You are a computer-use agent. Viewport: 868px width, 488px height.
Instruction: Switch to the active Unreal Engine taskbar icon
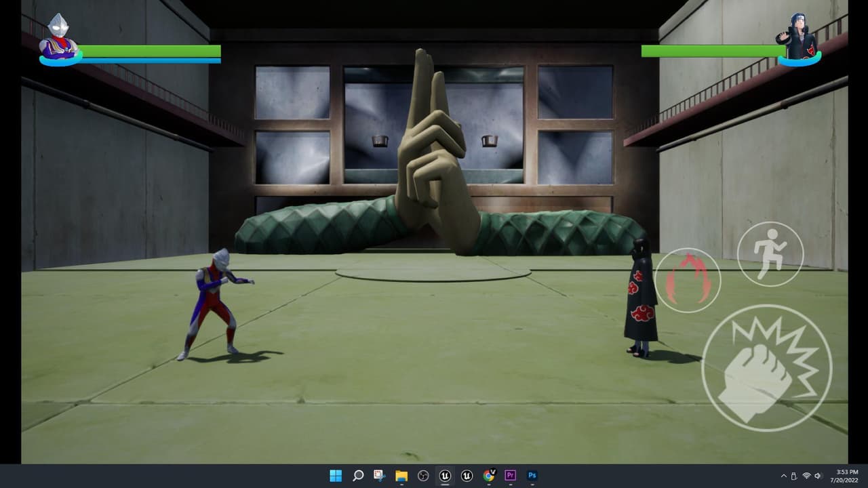pos(445,476)
